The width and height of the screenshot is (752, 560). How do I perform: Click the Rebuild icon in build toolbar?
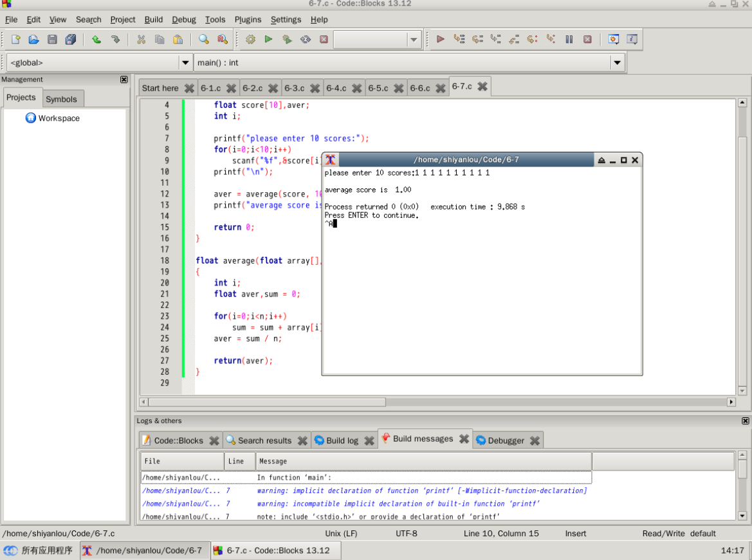pyautogui.click(x=306, y=39)
